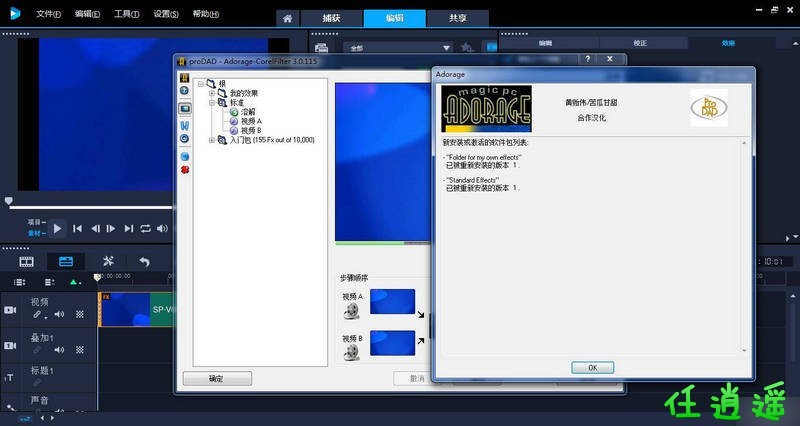800x426 pixels.
Task: Toggle ripple editing on 叠加1 track
Action: (37, 350)
